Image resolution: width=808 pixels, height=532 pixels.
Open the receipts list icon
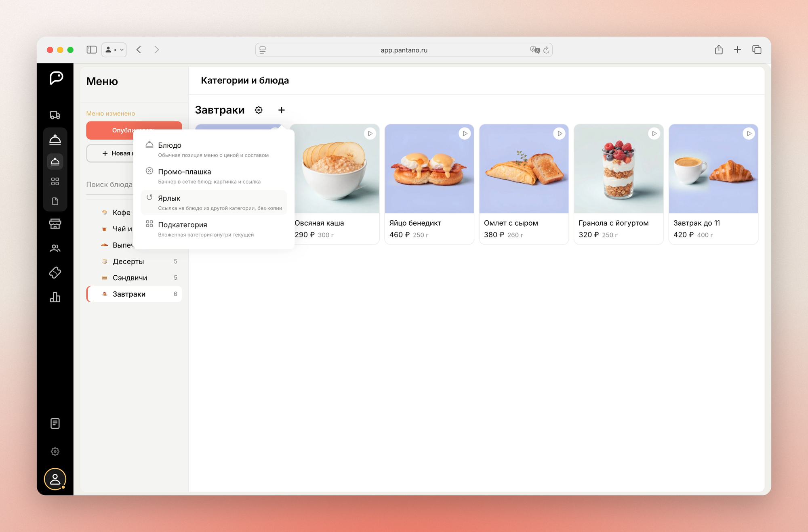click(55, 423)
